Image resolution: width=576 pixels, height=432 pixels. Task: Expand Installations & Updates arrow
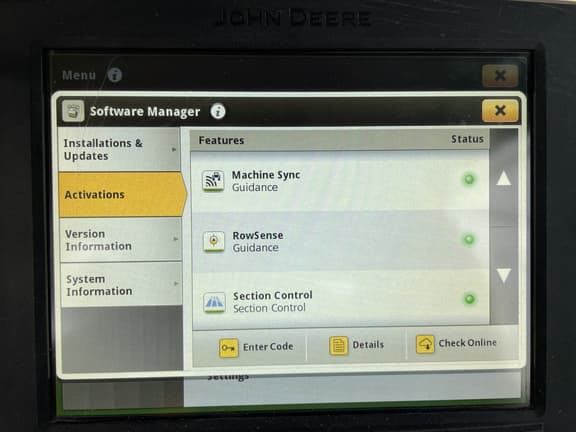tap(174, 149)
